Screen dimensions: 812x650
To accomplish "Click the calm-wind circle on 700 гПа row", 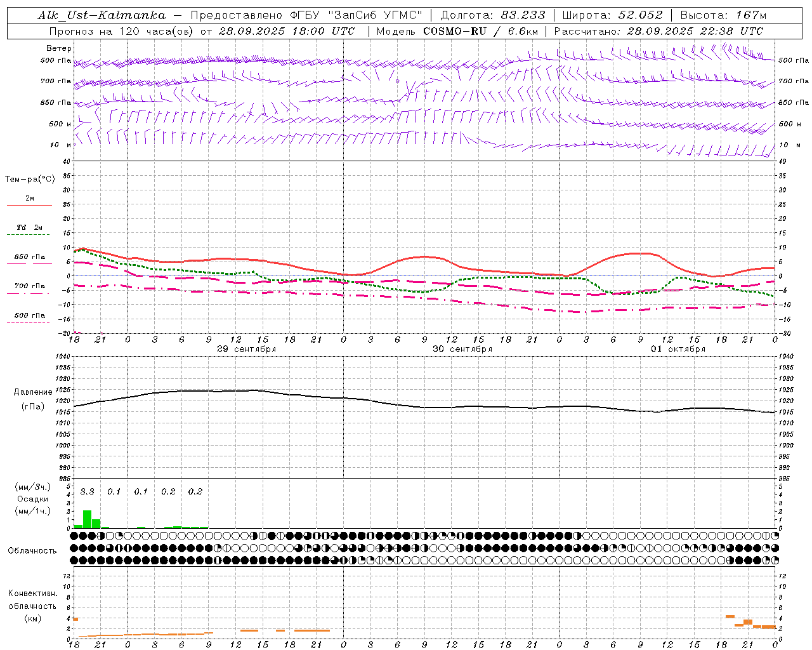I will point(397,81).
